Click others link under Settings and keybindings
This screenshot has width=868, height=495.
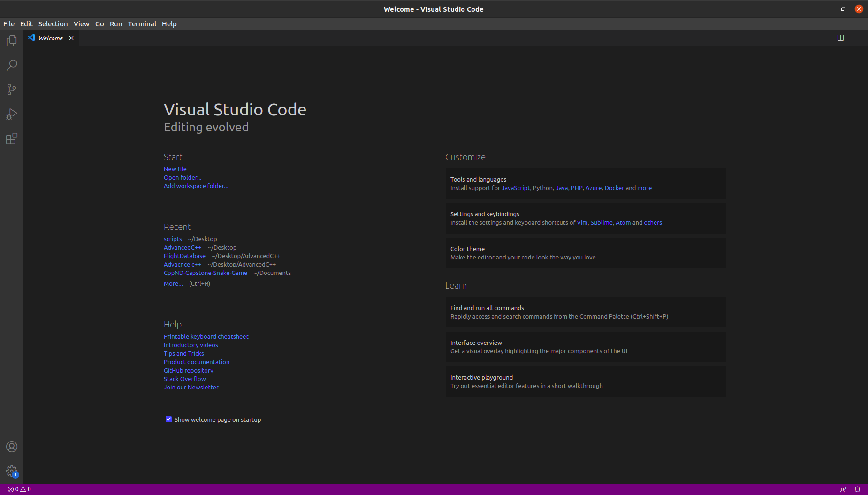click(653, 222)
